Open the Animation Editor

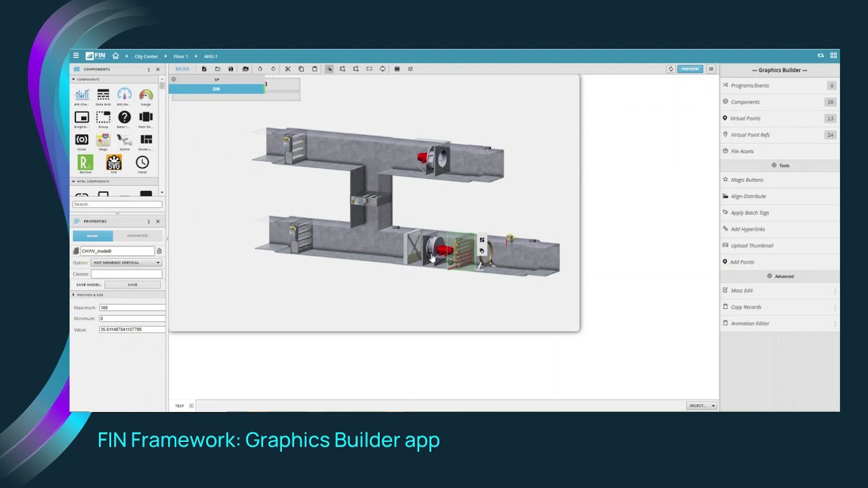[779, 323]
